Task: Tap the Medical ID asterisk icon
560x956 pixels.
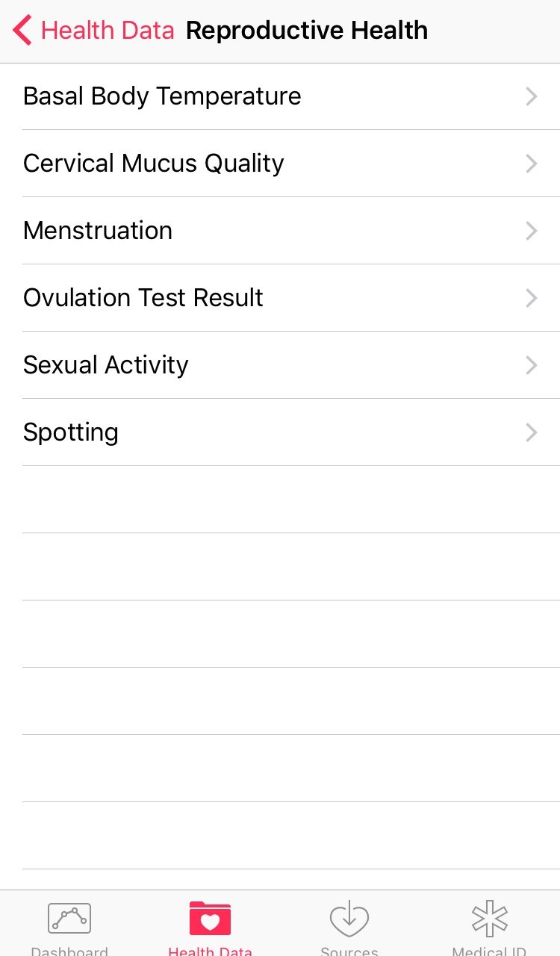Action: tap(490, 918)
